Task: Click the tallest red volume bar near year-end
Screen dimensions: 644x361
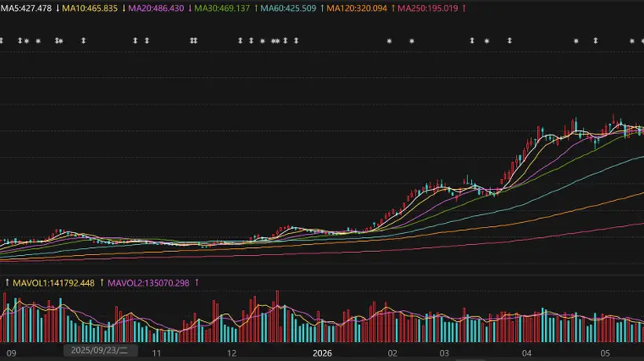Action: tap(278, 316)
